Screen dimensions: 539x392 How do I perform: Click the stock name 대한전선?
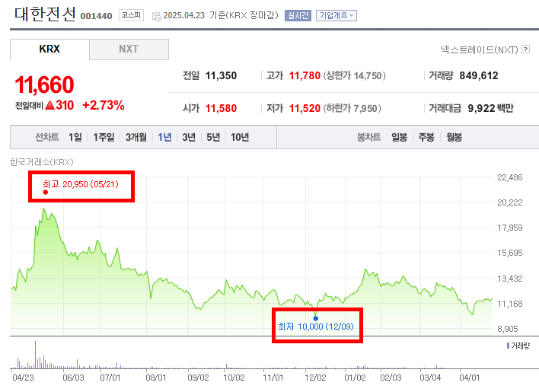pyautogui.click(x=45, y=14)
